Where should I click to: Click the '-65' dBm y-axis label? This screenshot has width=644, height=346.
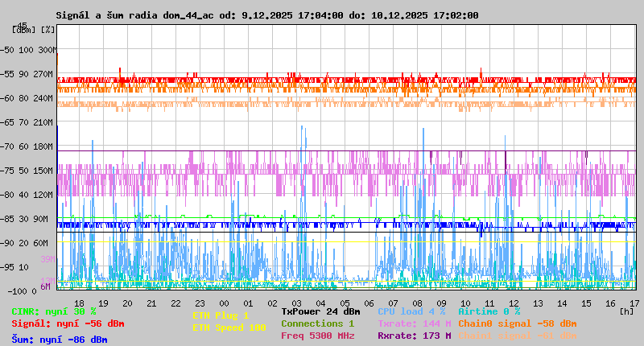[x=6, y=122]
